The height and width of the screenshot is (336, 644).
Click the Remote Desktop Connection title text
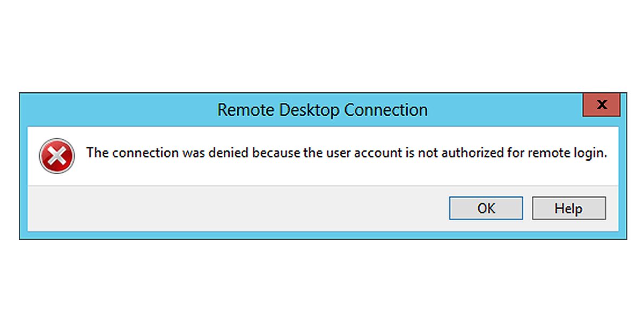[x=322, y=110]
